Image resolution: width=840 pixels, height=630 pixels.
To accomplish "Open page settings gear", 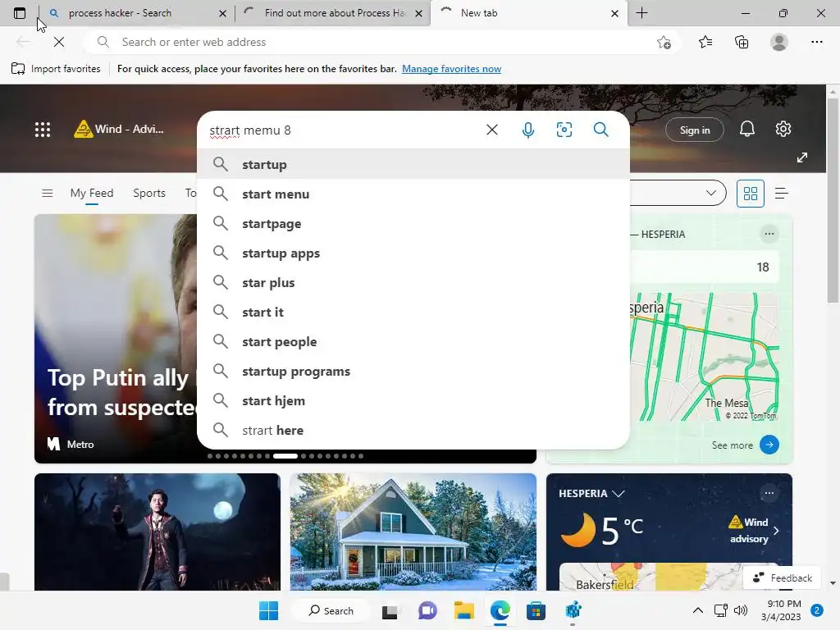I will pyautogui.click(x=783, y=129).
